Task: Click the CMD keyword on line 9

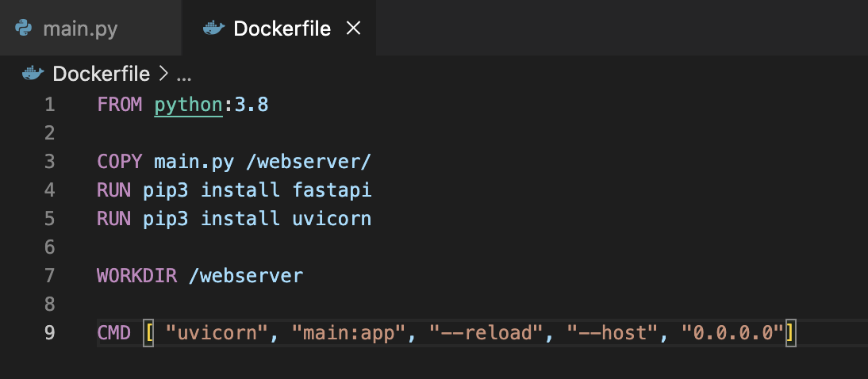Action: point(116,333)
